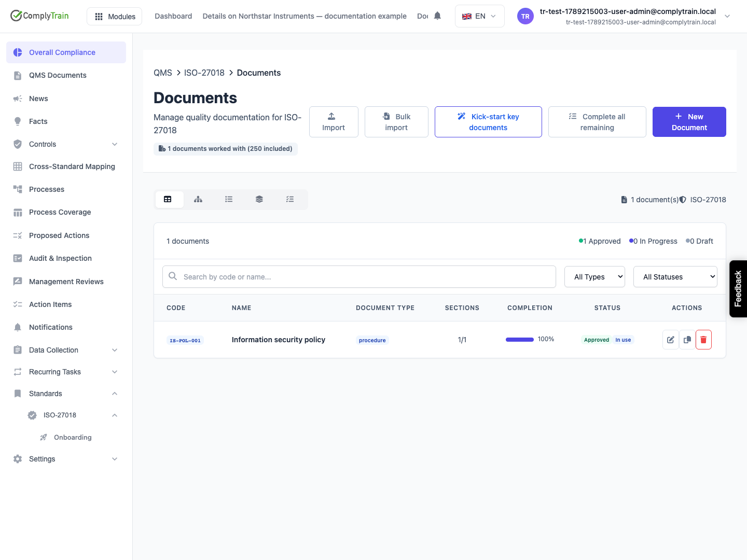Click the Proposed Actions icon
The height and width of the screenshot is (560, 747).
click(18, 235)
